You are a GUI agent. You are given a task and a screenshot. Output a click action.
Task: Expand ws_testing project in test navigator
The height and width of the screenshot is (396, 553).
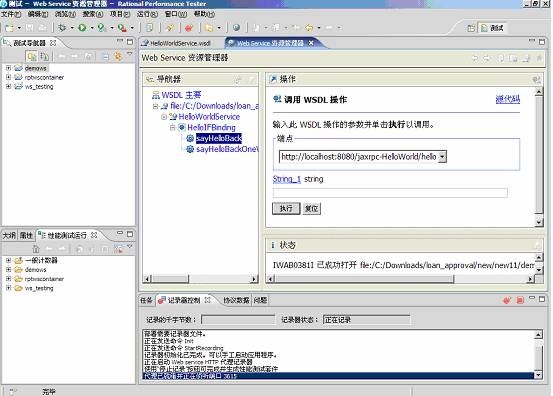click(8, 86)
